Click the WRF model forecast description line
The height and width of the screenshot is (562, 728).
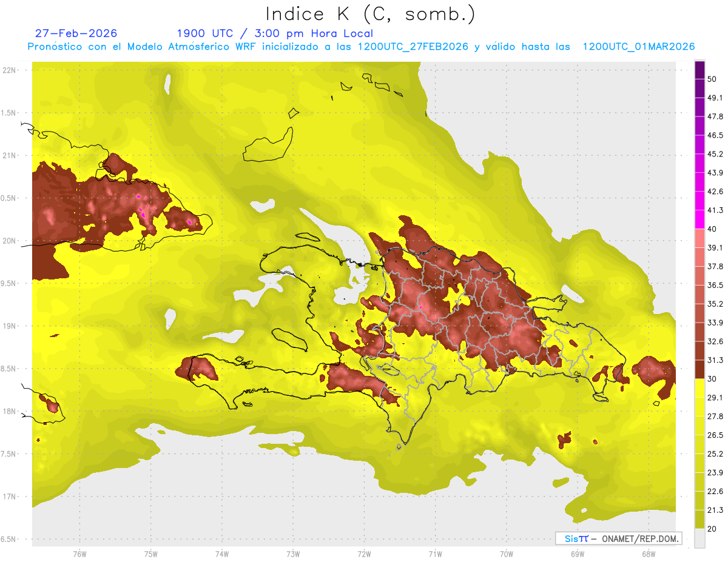tap(361, 47)
